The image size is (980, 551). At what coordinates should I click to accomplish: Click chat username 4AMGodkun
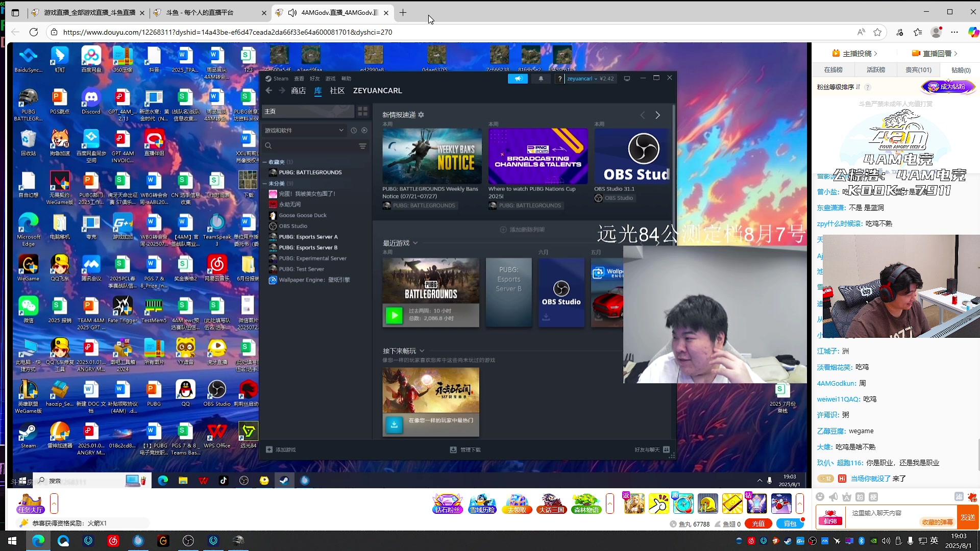click(x=836, y=383)
